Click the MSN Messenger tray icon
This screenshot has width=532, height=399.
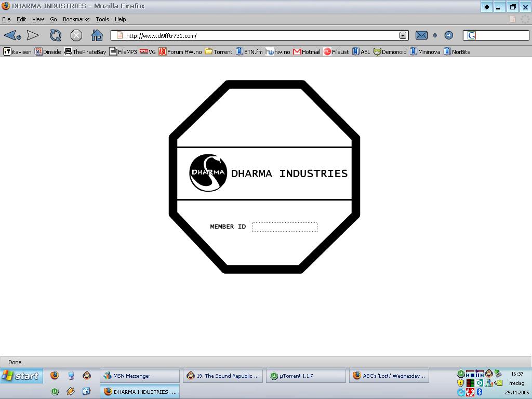[x=488, y=383]
